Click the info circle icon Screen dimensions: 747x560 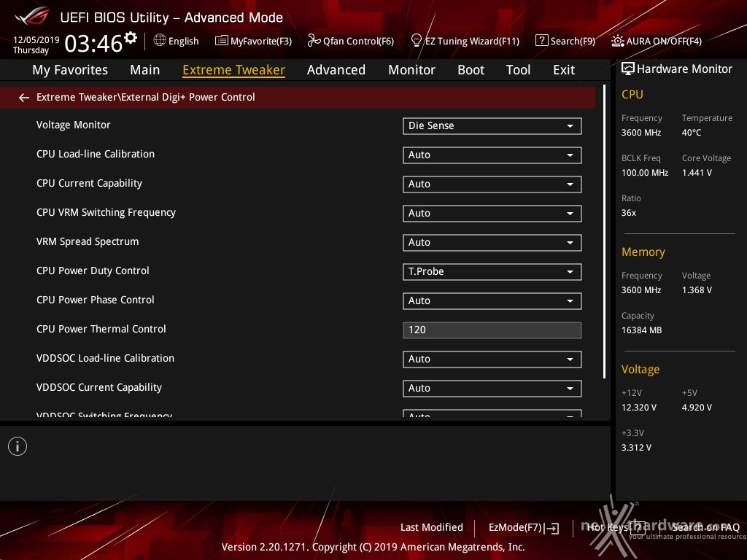pyautogui.click(x=18, y=446)
